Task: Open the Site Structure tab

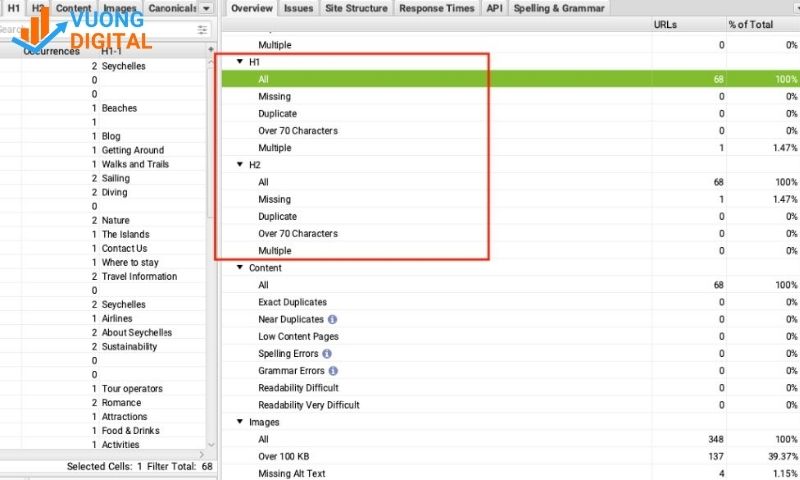Action: pyautogui.click(x=356, y=8)
